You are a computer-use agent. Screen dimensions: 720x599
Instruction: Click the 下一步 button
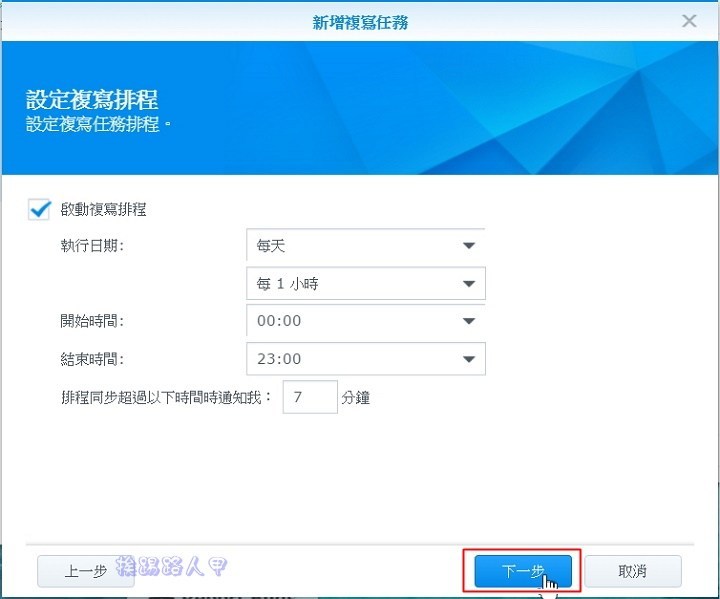[523, 571]
